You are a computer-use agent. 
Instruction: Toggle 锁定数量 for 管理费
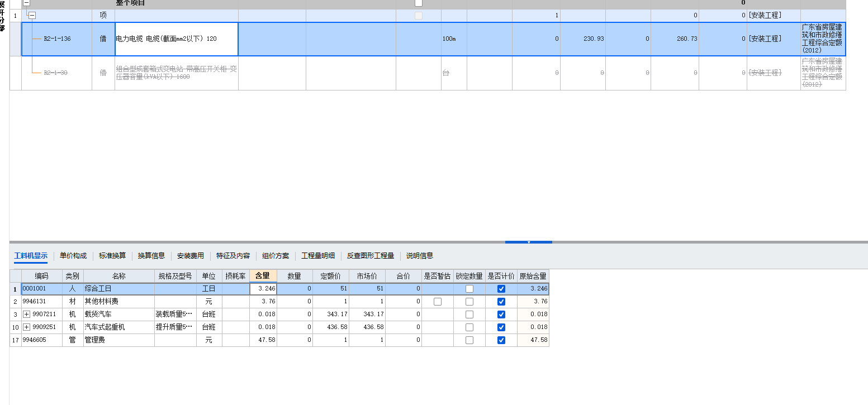pos(469,340)
